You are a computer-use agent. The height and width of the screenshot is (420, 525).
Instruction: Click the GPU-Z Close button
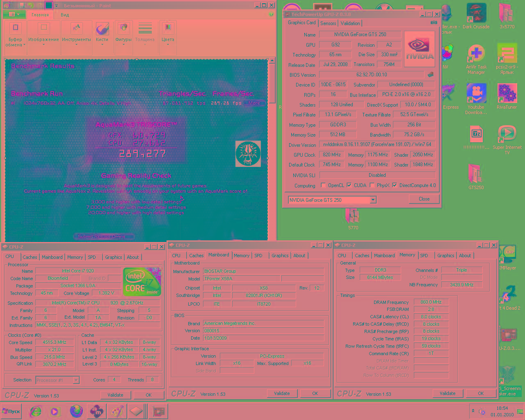424,199
